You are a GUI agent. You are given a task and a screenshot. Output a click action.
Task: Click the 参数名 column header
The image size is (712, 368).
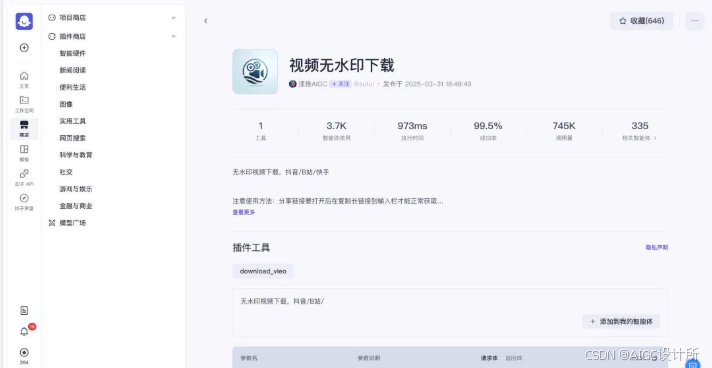coord(249,358)
